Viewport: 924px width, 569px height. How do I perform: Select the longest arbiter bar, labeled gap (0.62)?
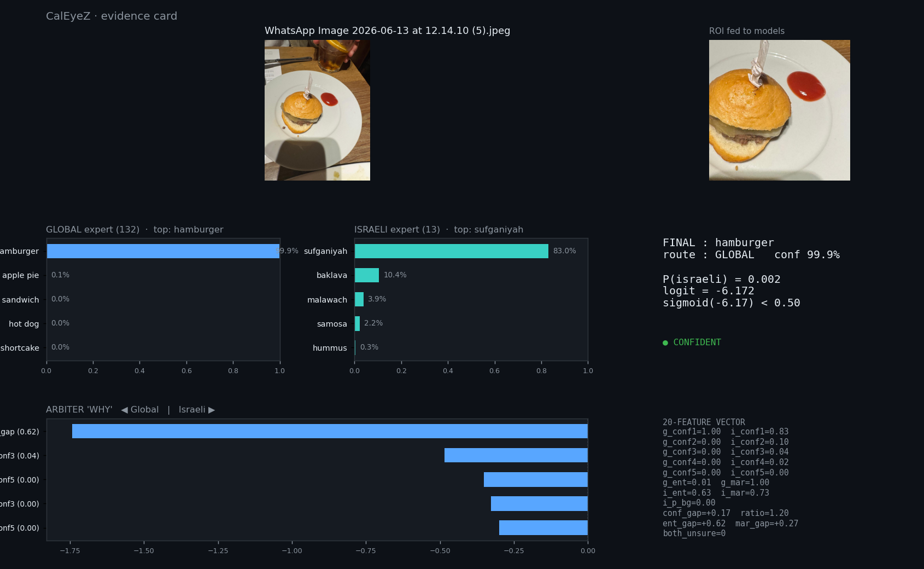330,431
